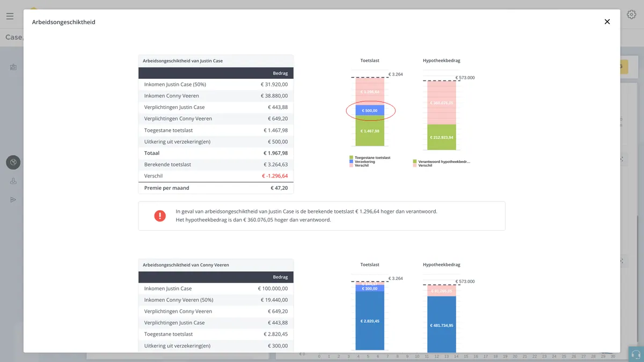Open the settings gear in the top bar
Screen dimensions: 644x362
pos(631,15)
